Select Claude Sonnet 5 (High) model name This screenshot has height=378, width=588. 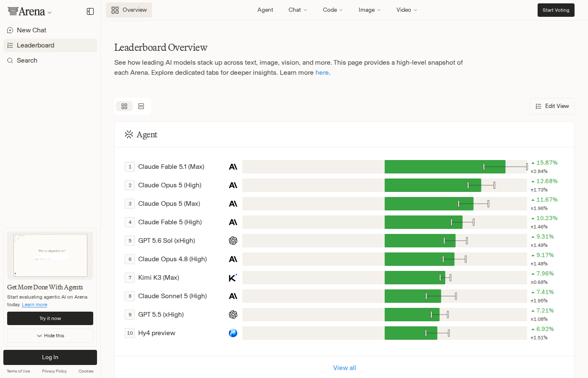coord(173,296)
